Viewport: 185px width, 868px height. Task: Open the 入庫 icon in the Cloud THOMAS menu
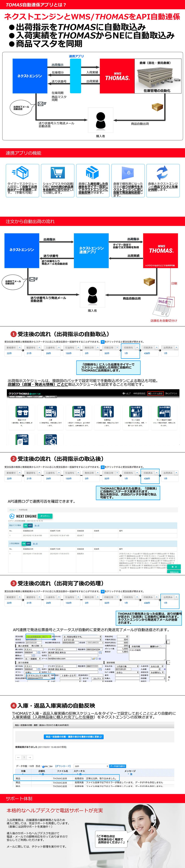pyautogui.click(x=51, y=411)
